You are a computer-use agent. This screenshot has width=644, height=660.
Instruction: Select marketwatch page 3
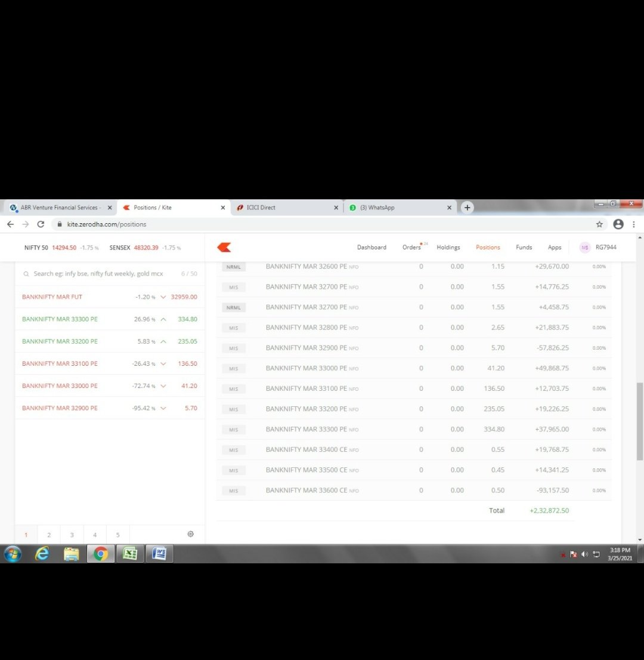pyautogui.click(x=72, y=535)
